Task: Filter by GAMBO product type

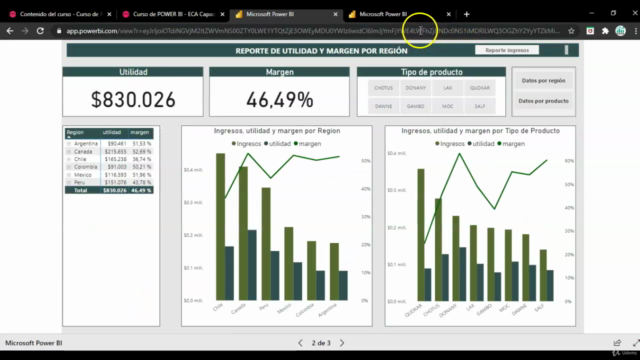Action: [416, 106]
